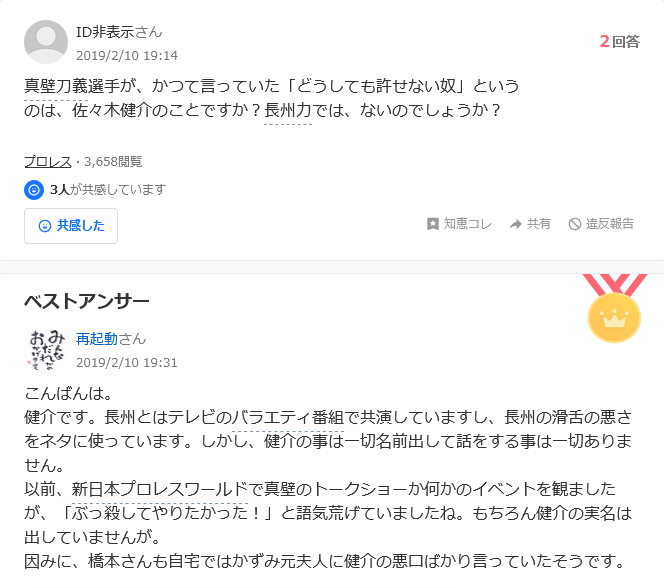Click the anonymous asker's gray avatar
The width and height of the screenshot is (664, 588).
pos(46,42)
